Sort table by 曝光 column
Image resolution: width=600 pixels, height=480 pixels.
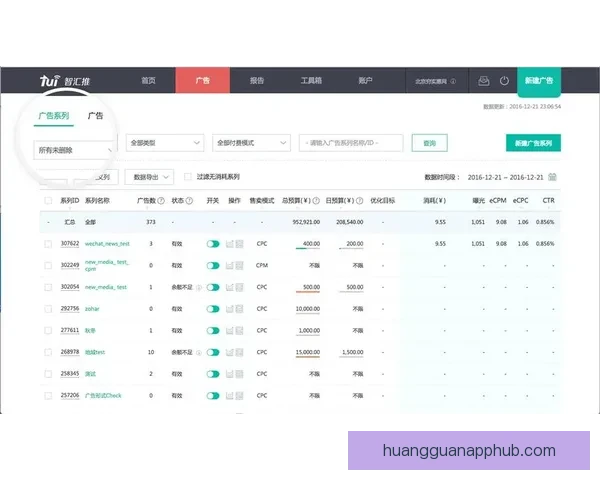pyautogui.click(x=478, y=201)
